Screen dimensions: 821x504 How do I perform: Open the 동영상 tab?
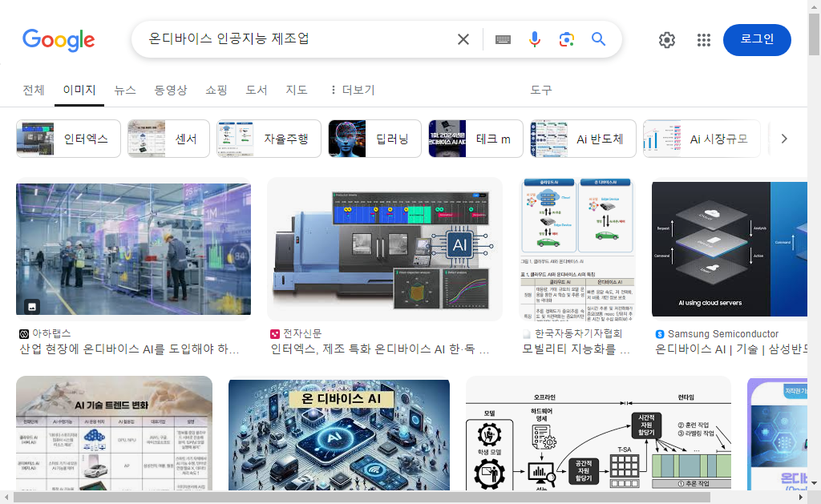pyautogui.click(x=170, y=90)
